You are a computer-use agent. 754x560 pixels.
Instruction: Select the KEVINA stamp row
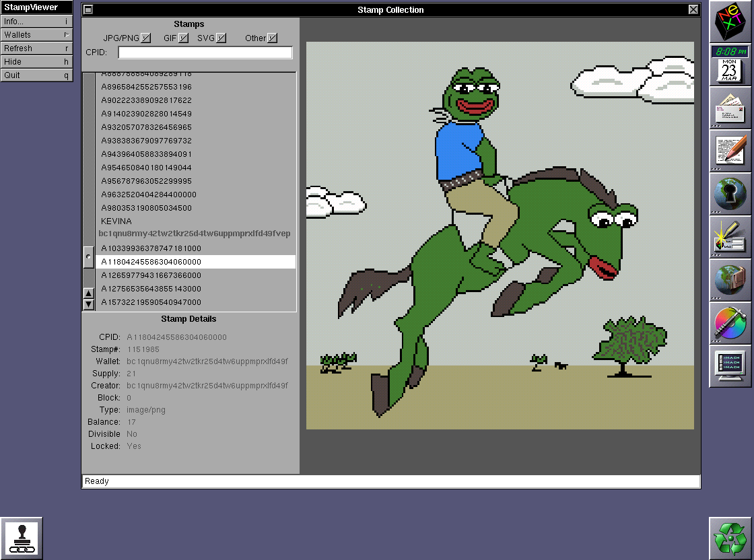[x=196, y=221]
